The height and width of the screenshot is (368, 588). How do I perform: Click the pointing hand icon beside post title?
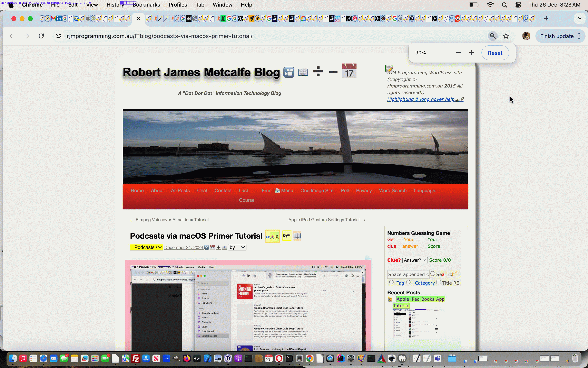coord(287,236)
